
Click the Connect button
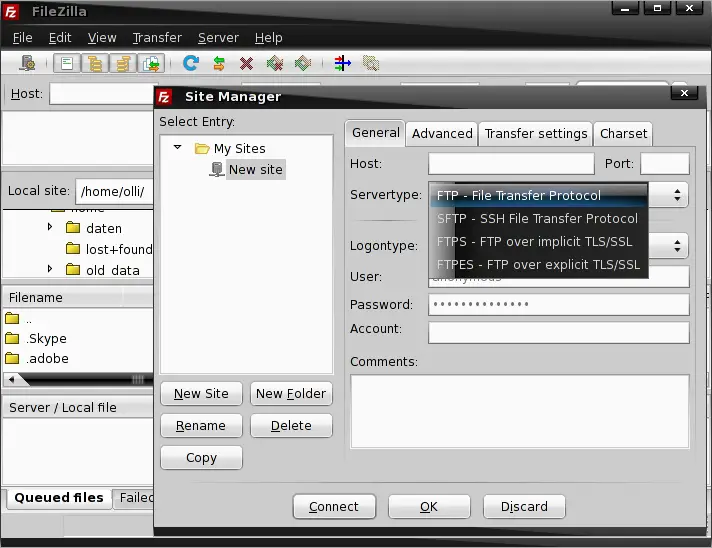point(334,507)
